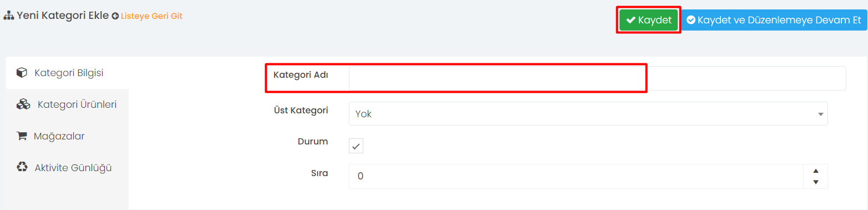Click the recycle icon for Aktivite Günlüğü
This screenshot has height=210, width=868.
(x=22, y=167)
